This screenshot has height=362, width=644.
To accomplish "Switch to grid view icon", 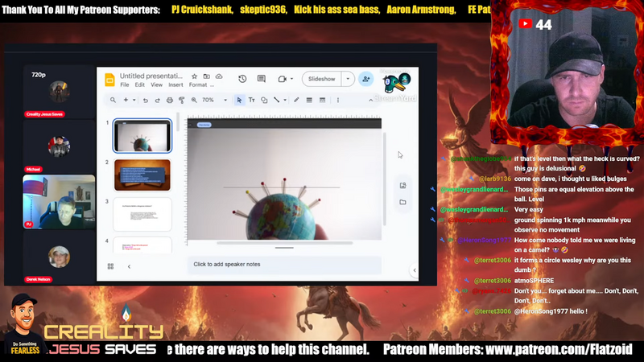I will coord(110,266).
